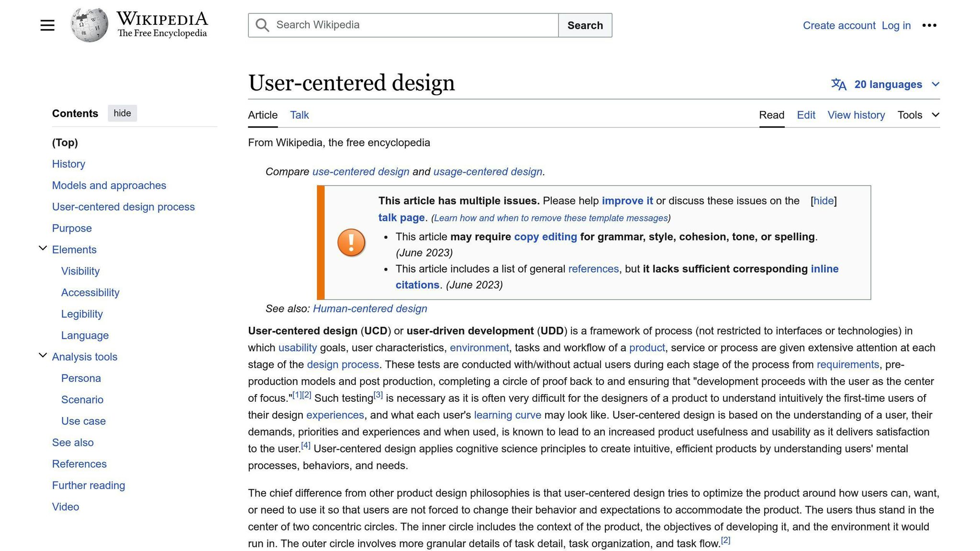Click the references link in notice
Screen dimensions: 980x551
(593, 269)
